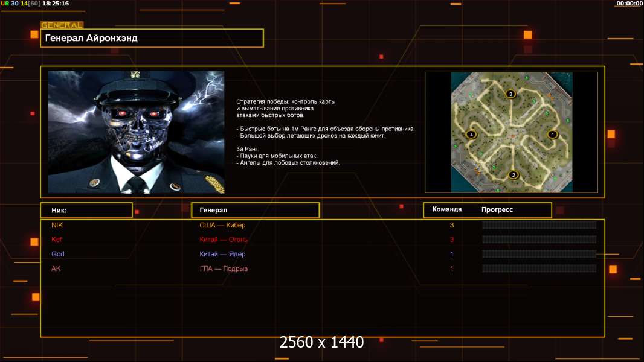The image size is (644, 362).
Task: Click Kef's loading progress bar
Action: click(539, 240)
